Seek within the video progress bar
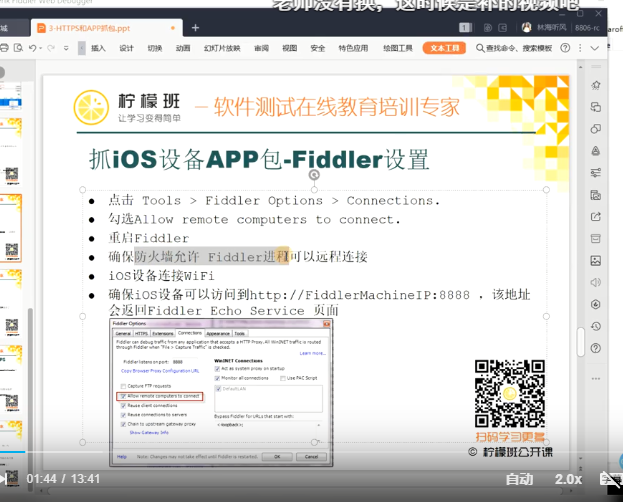The image size is (623, 502). [x=312, y=452]
